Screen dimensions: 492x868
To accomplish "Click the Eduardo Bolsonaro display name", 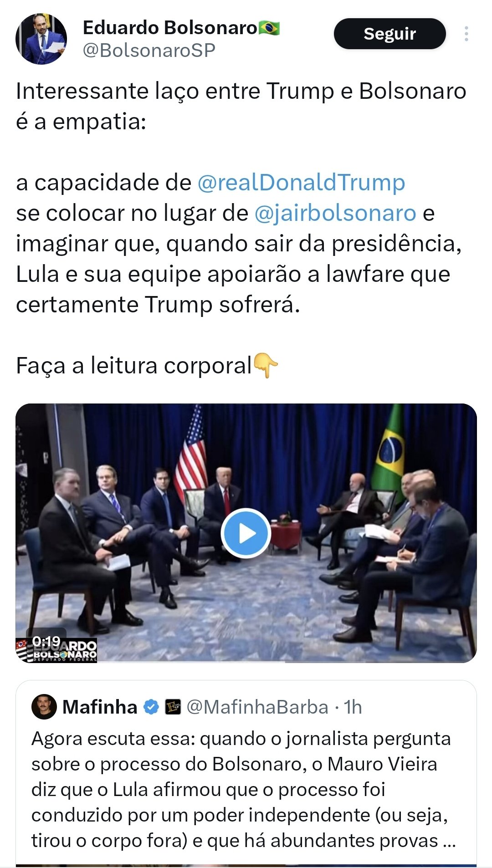I will pos(170,28).
